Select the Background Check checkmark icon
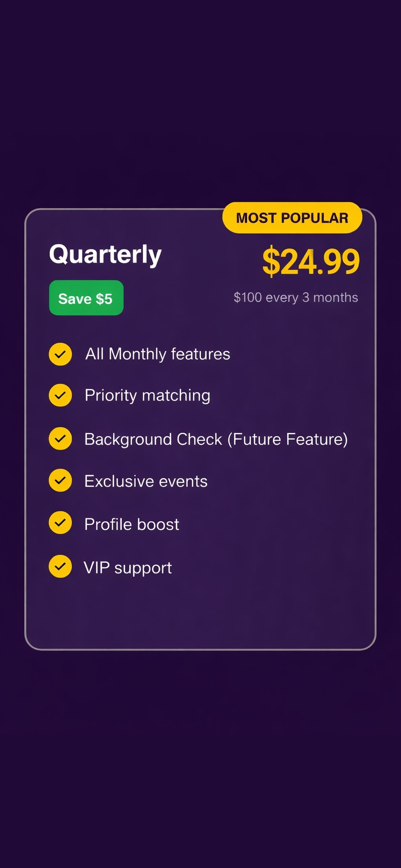401x868 pixels. (x=60, y=438)
